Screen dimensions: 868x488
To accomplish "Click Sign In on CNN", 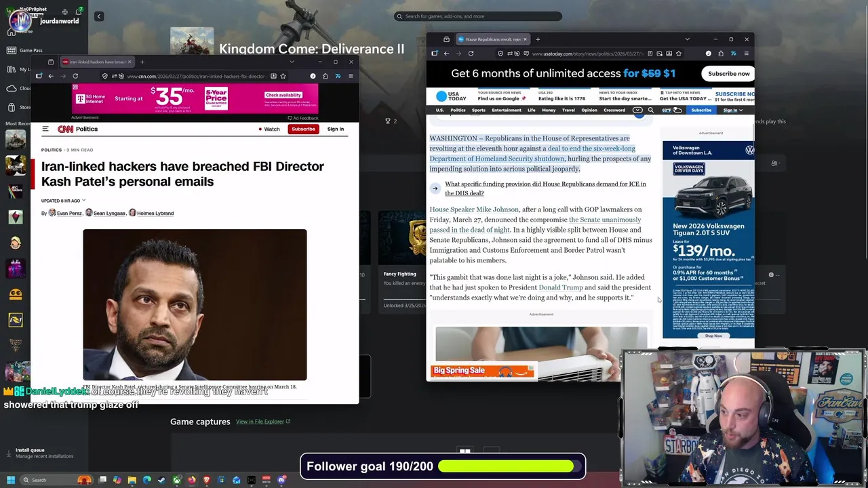I will click(x=335, y=129).
